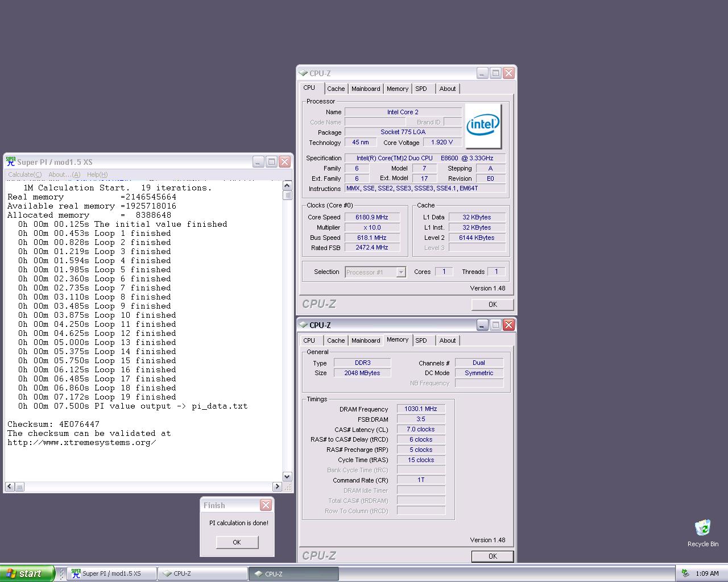Image resolution: width=728 pixels, height=582 pixels.
Task: Click the Multiplier value x 10.0
Action: point(372,227)
